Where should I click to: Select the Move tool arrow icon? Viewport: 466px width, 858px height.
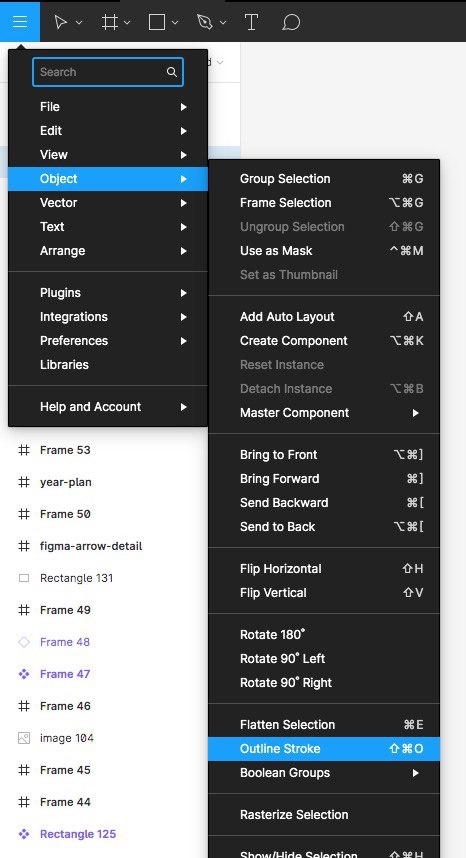61,22
